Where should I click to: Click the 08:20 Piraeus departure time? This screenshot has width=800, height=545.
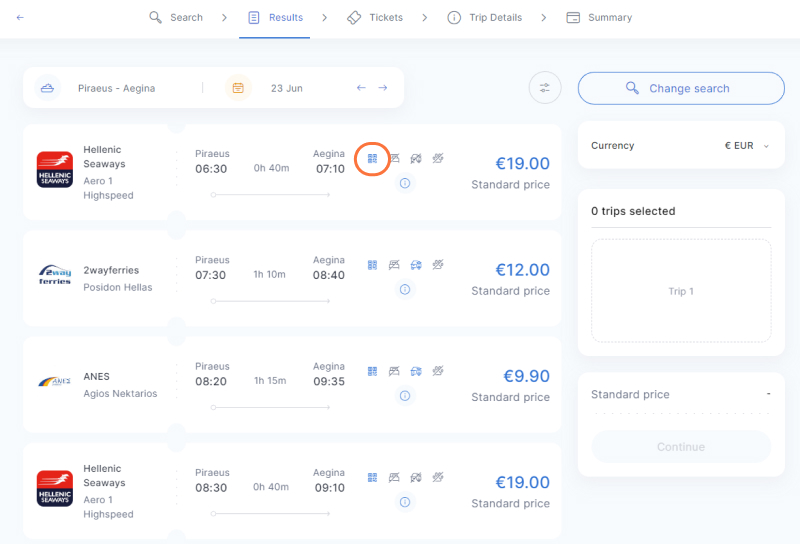[x=211, y=381]
